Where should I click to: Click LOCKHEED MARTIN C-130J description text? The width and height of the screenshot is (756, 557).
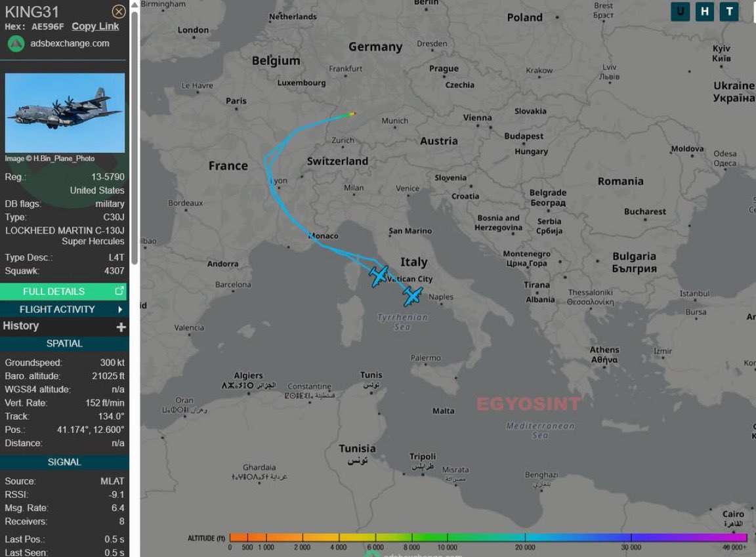pos(64,236)
